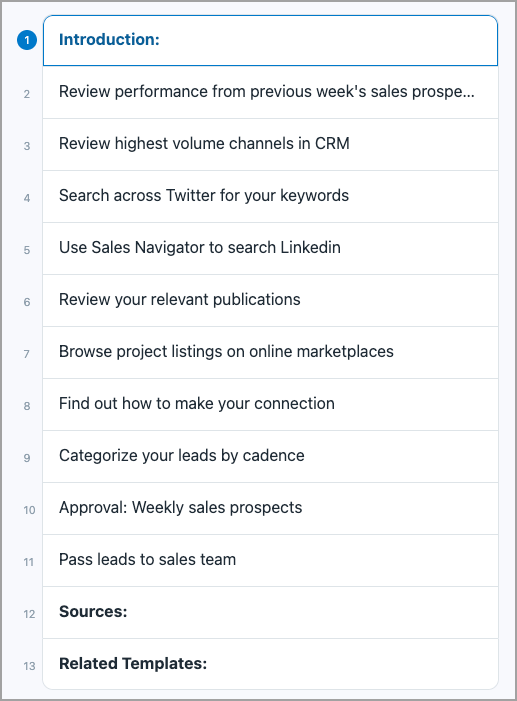This screenshot has height=701, width=517.
Task: Open Approval: Weekly sales prospects task
Action: pyautogui.click(x=270, y=508)
